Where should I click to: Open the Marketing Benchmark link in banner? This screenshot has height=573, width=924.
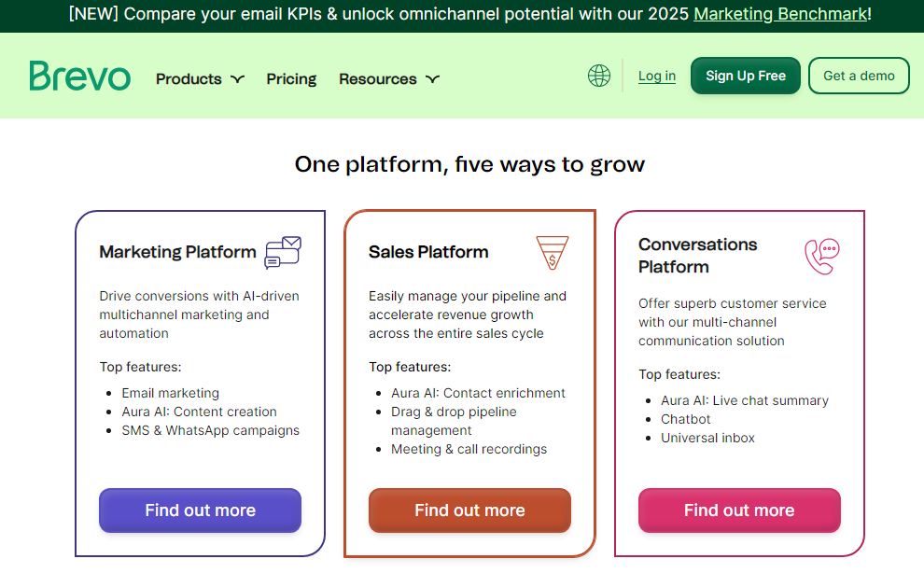coord(780,14)
